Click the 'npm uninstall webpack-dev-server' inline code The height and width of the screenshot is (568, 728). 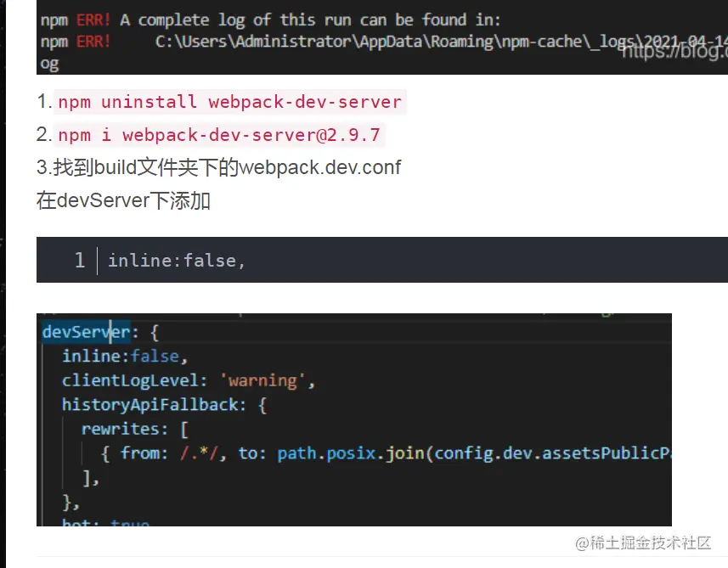230,102
